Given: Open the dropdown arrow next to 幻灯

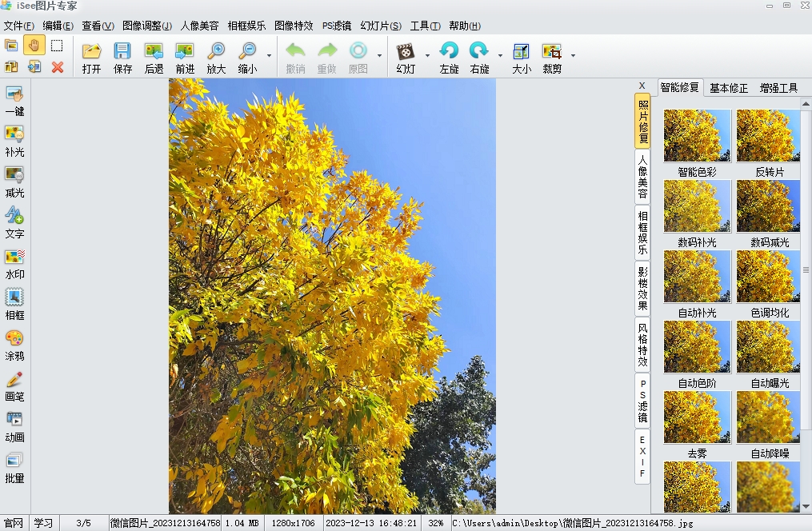Looking at the screenshot, I should [427, 56].
